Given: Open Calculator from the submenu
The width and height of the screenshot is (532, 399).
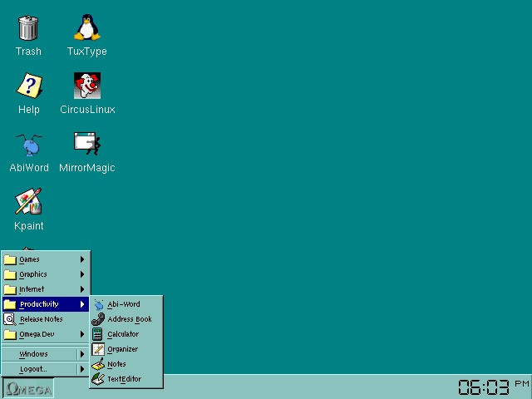Looking at the screenshot, I should click(126, 334).
